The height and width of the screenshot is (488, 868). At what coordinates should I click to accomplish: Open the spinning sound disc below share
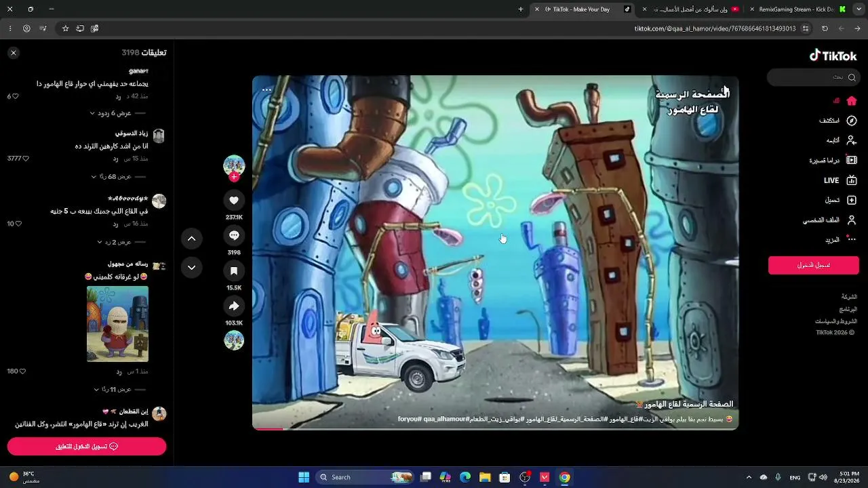234,340
